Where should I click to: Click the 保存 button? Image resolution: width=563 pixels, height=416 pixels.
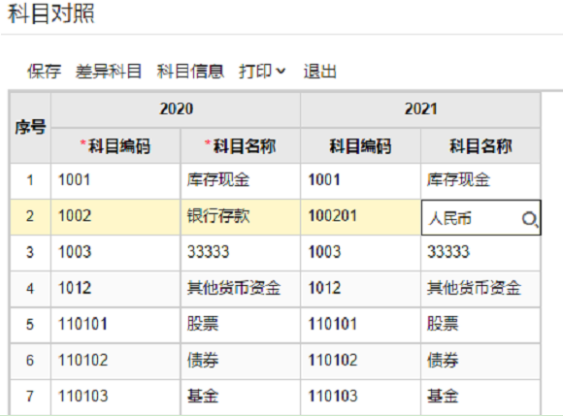click(44, 71)
